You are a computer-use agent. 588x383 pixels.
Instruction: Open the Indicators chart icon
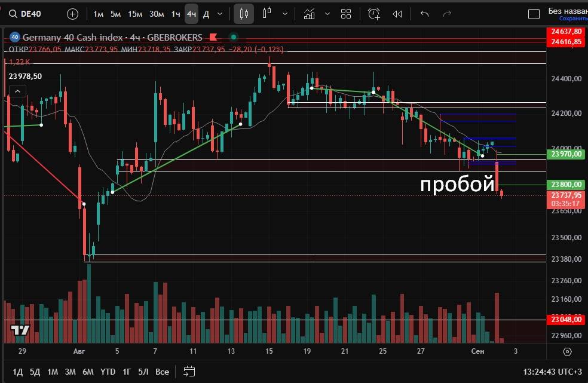point(309,14)
